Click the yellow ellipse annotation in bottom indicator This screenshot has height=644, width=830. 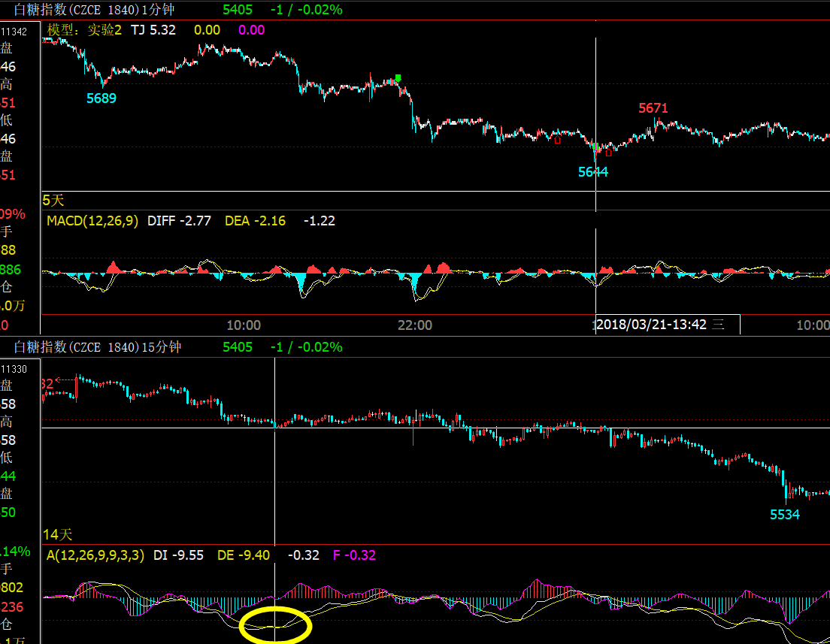(275, 625)
